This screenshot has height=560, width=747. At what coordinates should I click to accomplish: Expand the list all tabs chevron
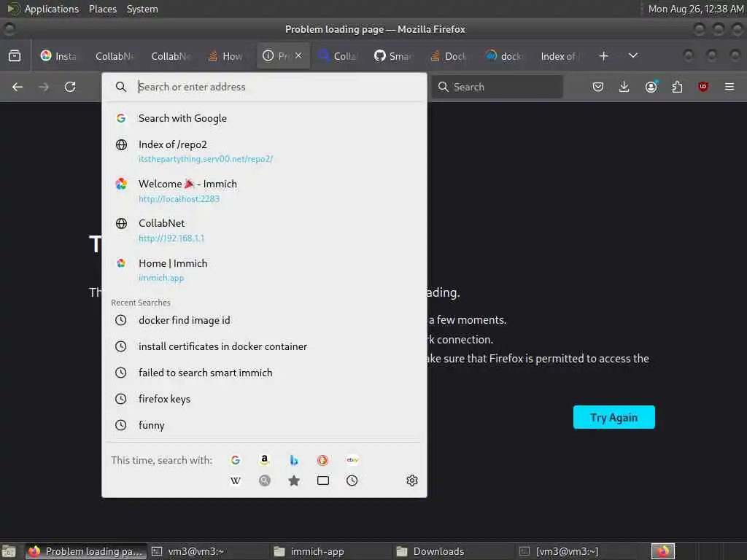point(632,55)
